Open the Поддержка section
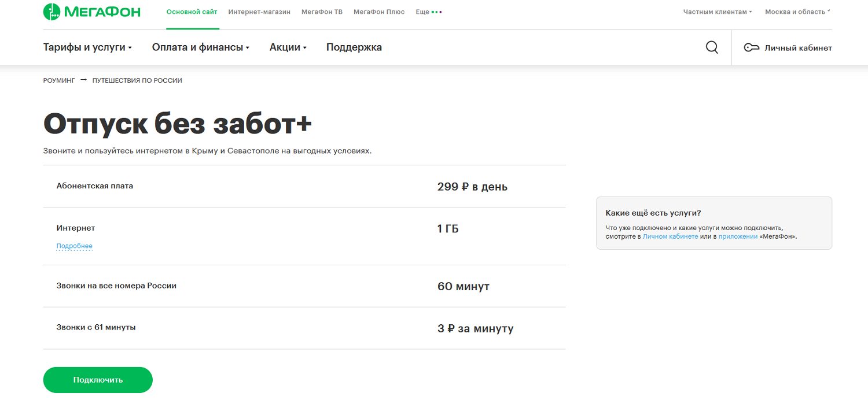868x404 pixels. [x=354, y=47]
